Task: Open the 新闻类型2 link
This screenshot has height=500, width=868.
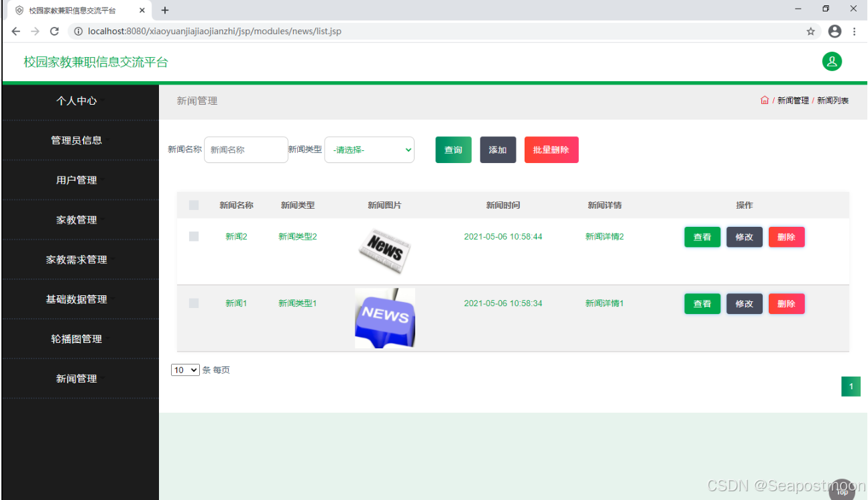Action: pyautogui.click(x=297, y=236)
